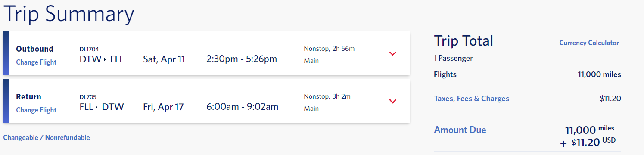Select the DL705 flight number
644x155 pixels.
click(87, 97)
